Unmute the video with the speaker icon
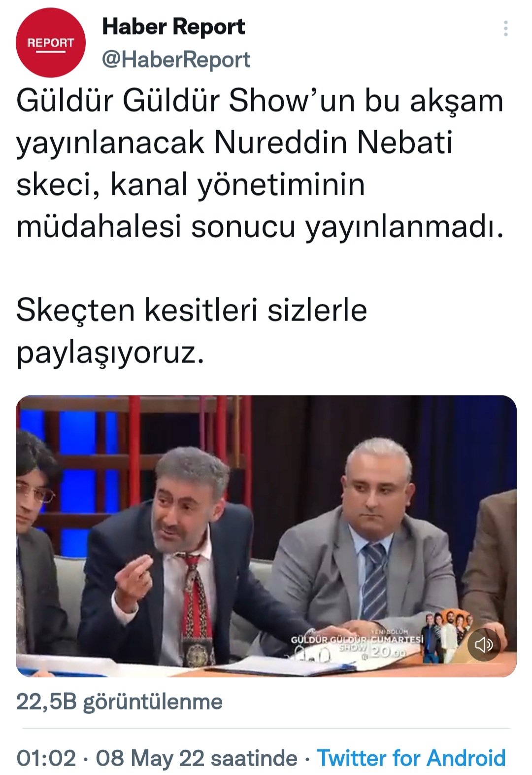 [483, 644]
